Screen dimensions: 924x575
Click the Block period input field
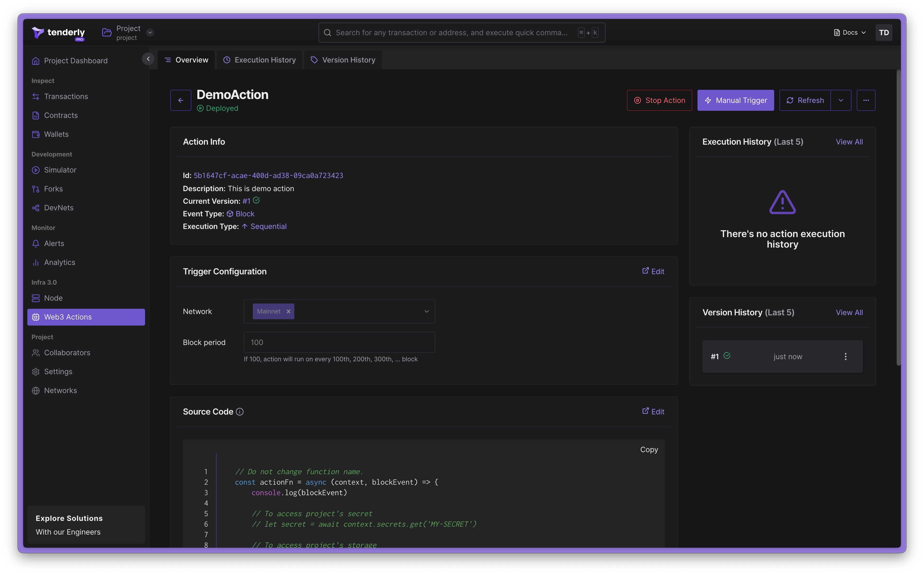pyautogui.click(x=339, y=342)
